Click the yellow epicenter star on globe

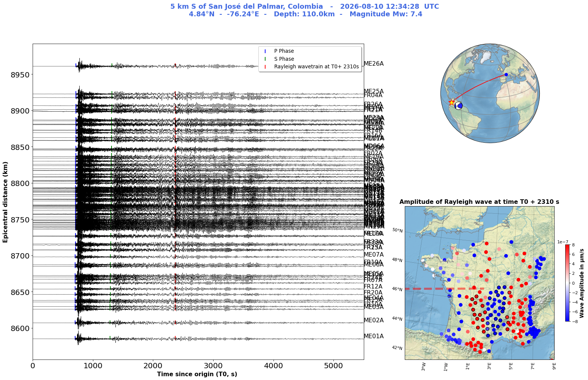451,102
